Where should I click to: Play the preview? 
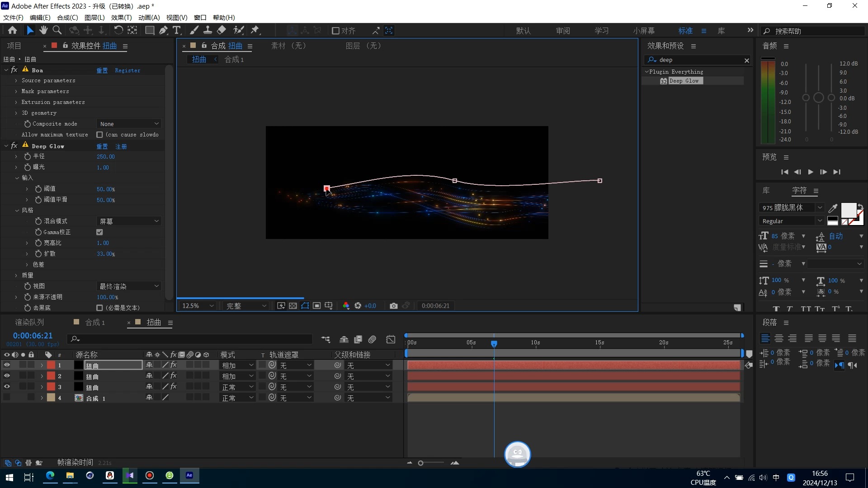pyautogui.click(x=811, y=172)
